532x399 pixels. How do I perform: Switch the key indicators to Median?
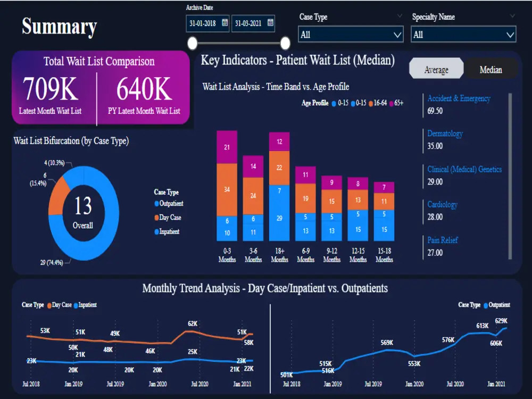pos(491,69)
